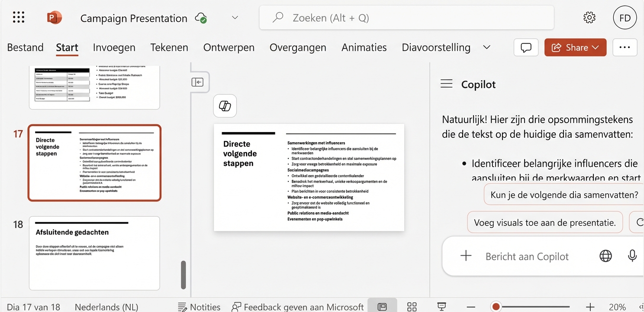Open the dropdown chevron next to Campaign Presentation
The width and height of the screenshot is (644, 312).
point(235,18)
